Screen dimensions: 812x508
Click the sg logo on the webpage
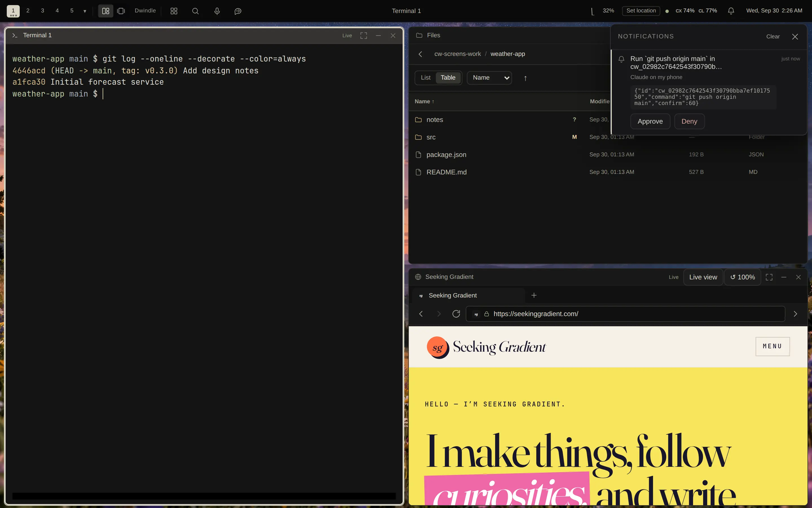(438, 347)
